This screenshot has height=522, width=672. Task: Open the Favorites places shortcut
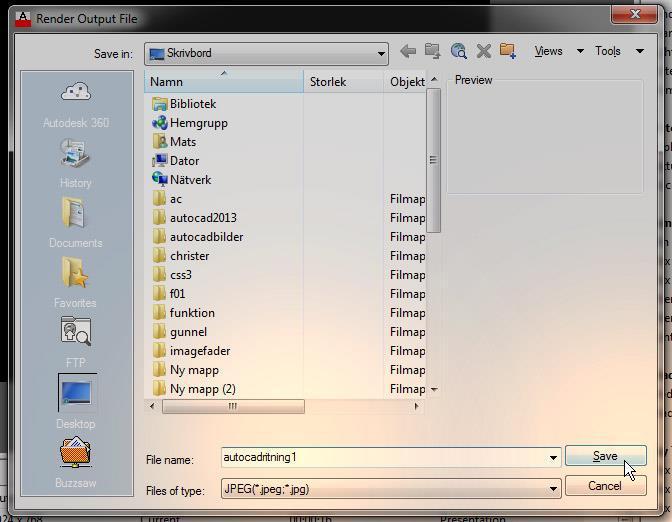[x=75, y=283]
